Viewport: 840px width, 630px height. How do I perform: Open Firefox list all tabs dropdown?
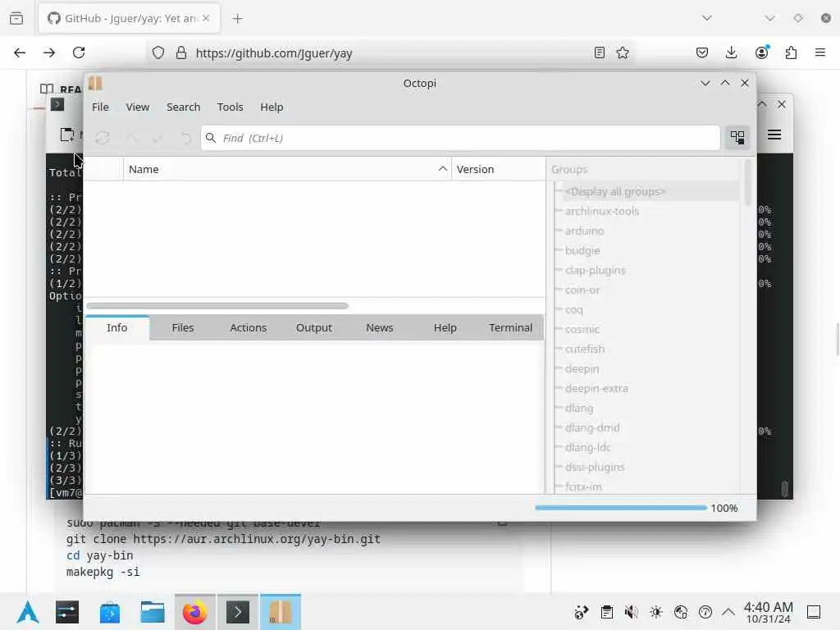point(707,18)
